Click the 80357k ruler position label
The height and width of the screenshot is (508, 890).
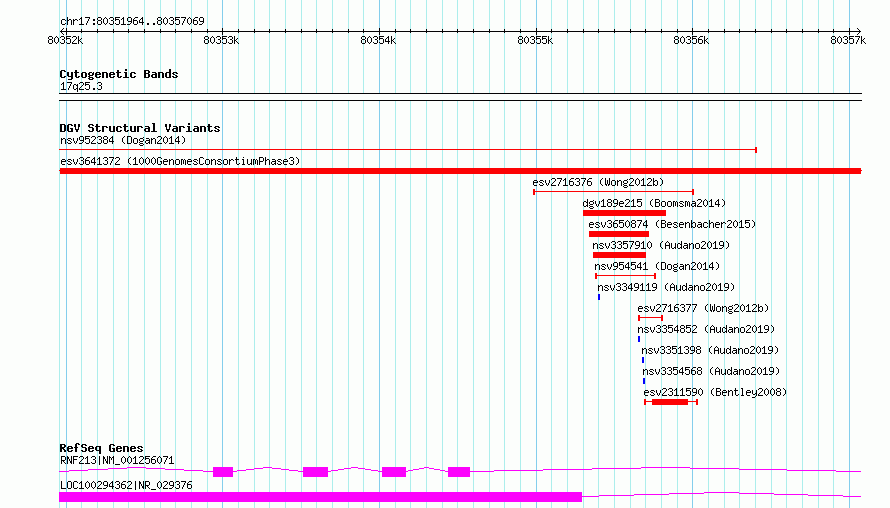[848, 40]
